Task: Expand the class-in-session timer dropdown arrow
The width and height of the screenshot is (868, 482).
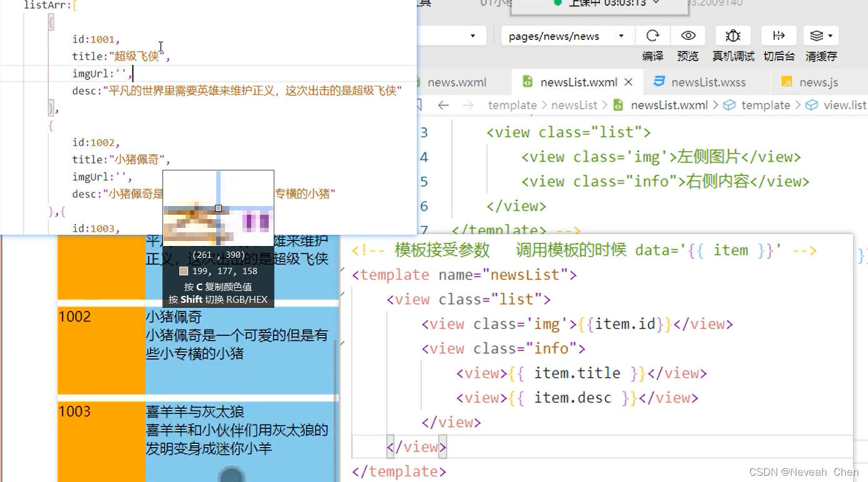Action: (x=656, y=3)
